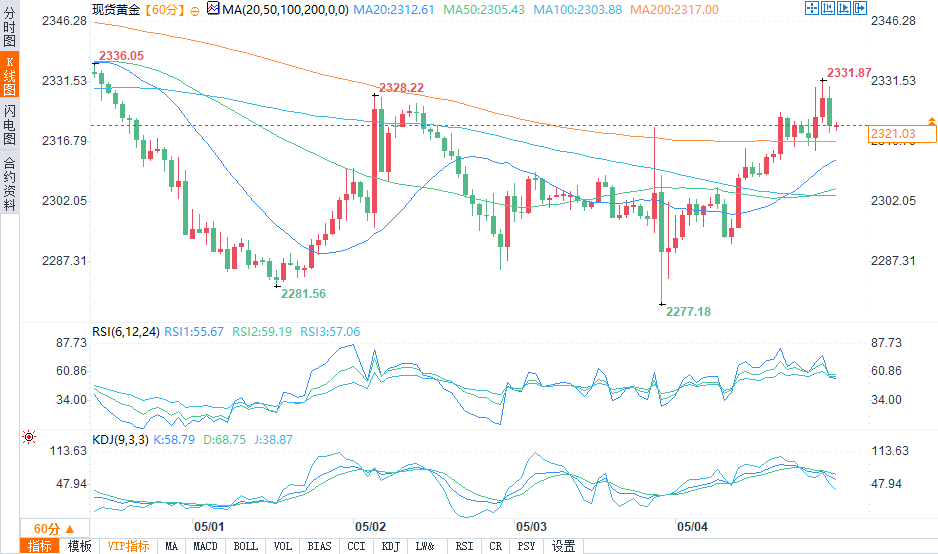Click the 05/01 date label on time axis
Screen dimensions: 938x554
[x=209, y=526]
